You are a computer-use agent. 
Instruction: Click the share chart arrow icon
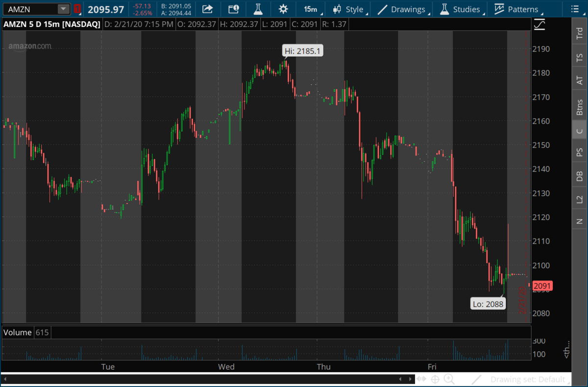207,9
